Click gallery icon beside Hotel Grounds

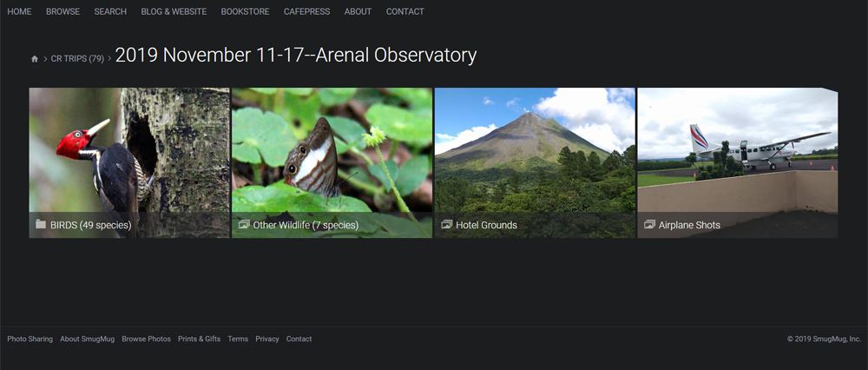[x=447, y=224]
